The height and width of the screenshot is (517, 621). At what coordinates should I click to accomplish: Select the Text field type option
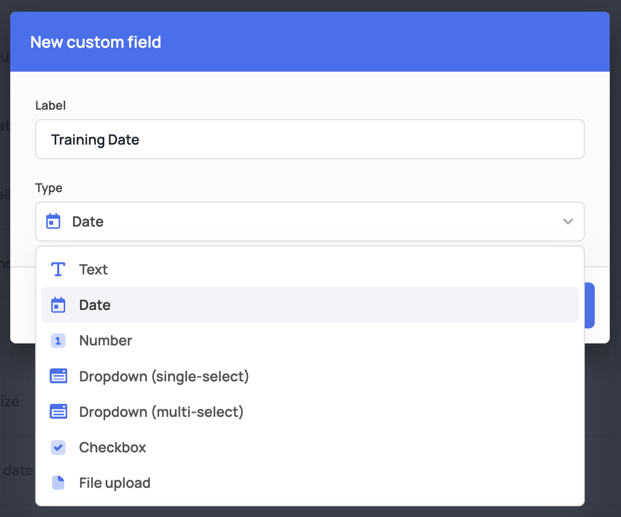click(310, 269)
